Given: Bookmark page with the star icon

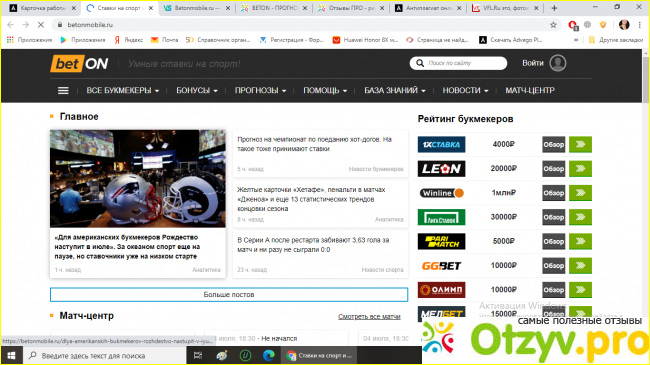Looking at the screenshot, I should [x=553, y=25].
